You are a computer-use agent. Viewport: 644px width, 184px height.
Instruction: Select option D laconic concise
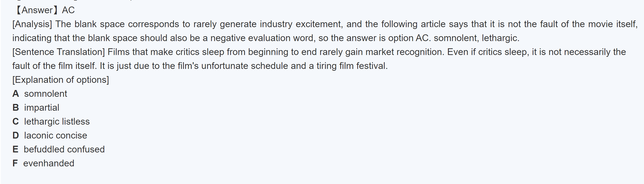point(56,135)
